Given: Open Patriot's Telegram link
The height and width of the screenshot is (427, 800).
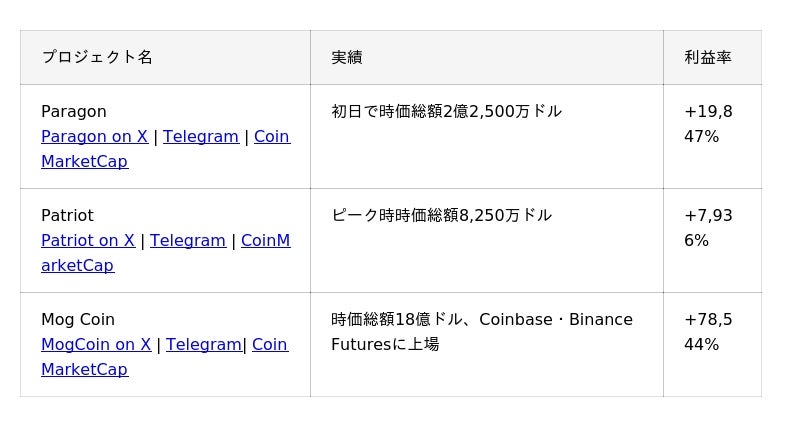Looking at the screenshot, I should [188, 241].
